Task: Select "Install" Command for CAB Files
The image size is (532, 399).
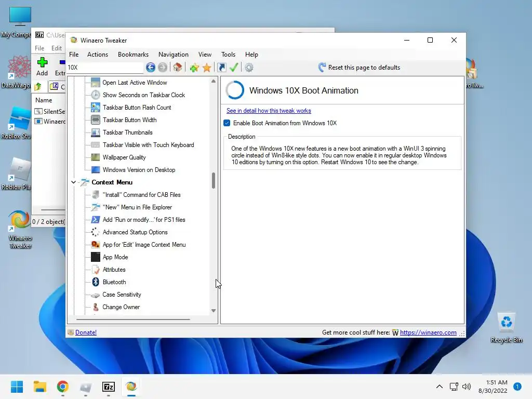Action: [x=141, y=195]
